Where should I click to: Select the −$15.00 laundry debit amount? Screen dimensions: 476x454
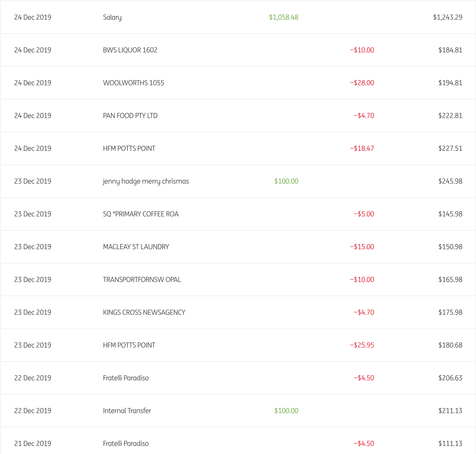(x=362, y=247)
